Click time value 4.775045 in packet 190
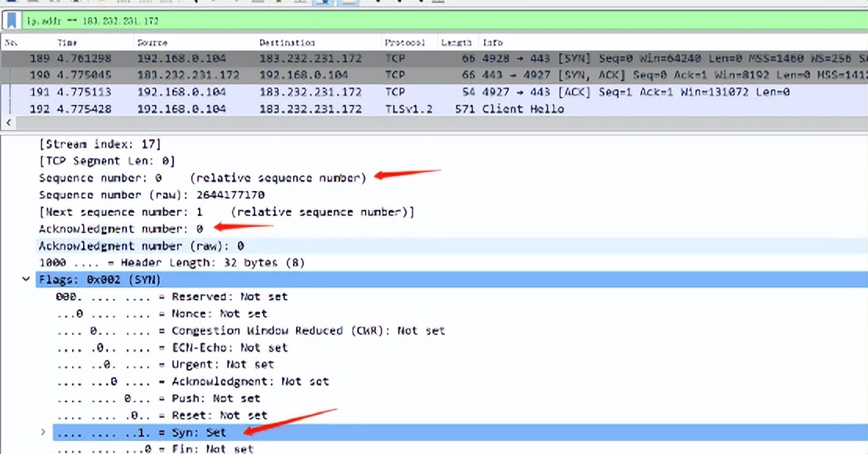 pyautogui.click(x=84, y=74)
